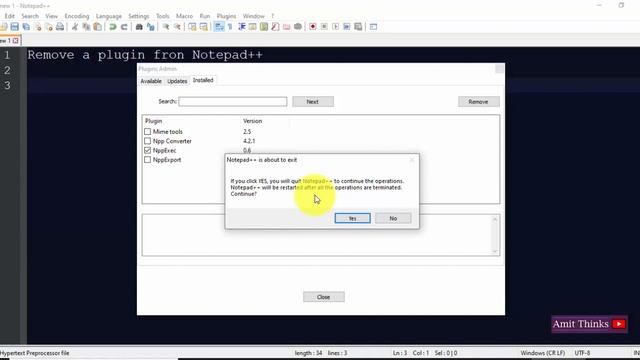The width and height of the screenshot is (640, 360).
Task: Click the Cut scissors icon
Action: coord(75,27)
